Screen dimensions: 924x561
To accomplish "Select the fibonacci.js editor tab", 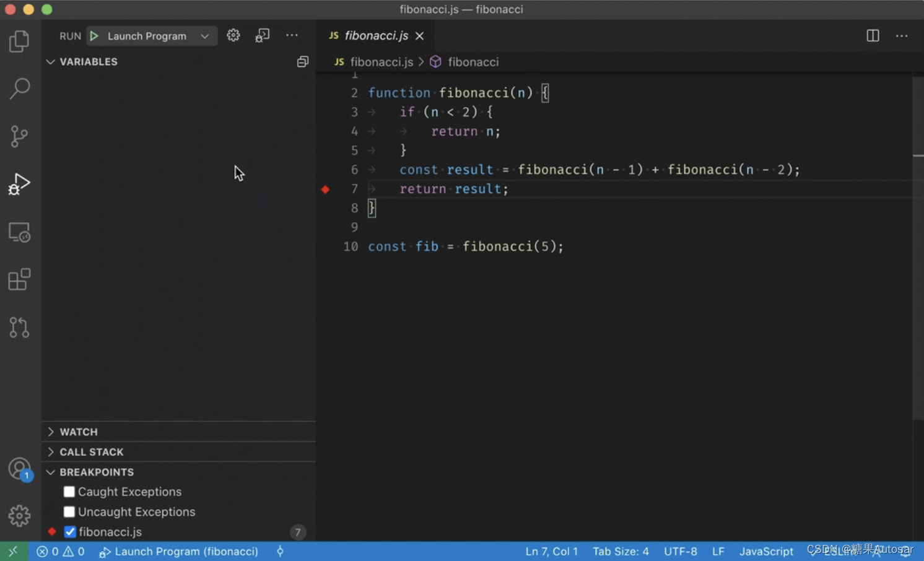I will pos(376,36).
